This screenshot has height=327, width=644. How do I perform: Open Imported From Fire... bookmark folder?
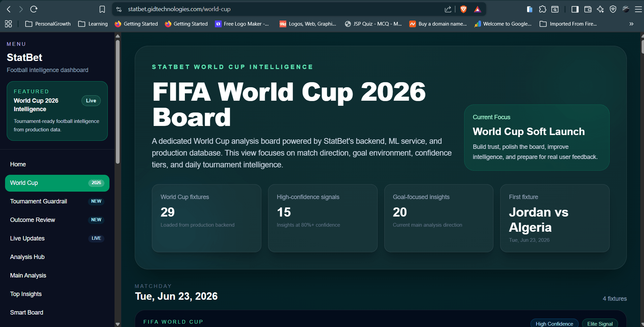click(x=568, y=24)
